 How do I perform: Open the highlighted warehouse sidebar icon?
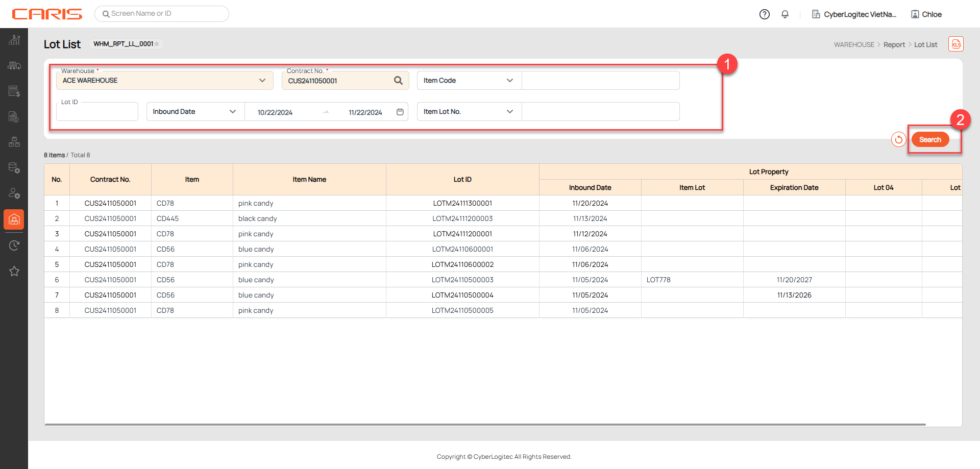tap(14, 219)
